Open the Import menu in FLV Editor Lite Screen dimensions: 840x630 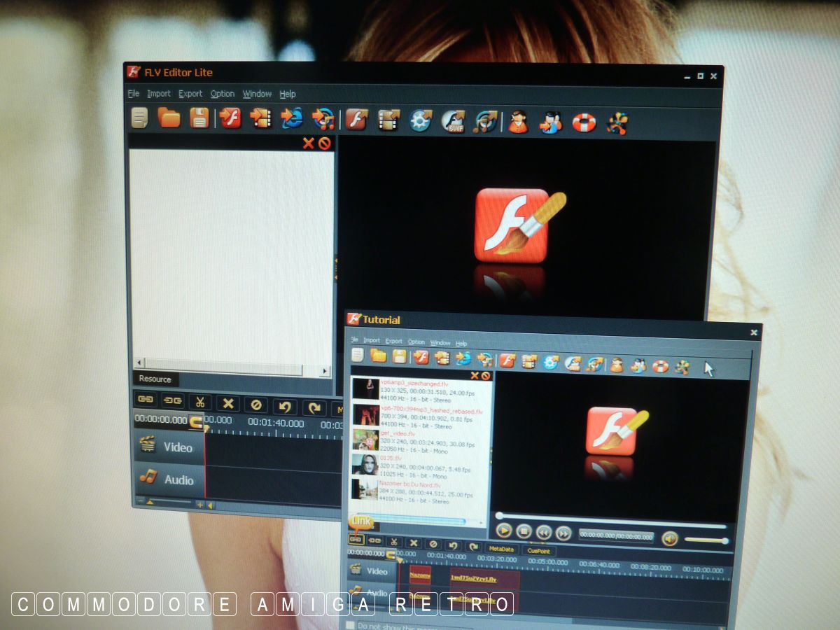(159, 94)
